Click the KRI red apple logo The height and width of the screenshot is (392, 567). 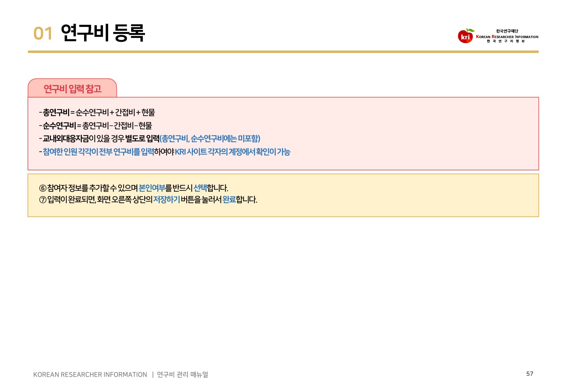[x=466, y=36]
